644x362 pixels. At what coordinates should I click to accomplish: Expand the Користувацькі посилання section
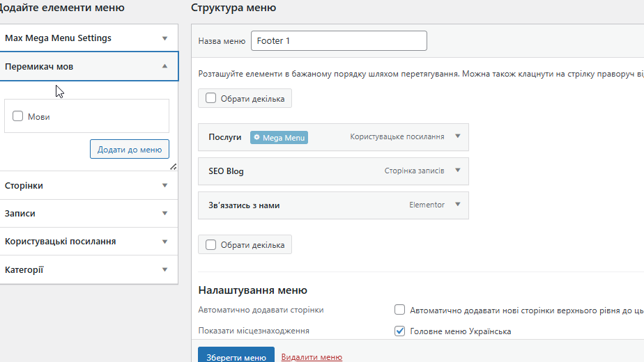click(x=164, y=242)
